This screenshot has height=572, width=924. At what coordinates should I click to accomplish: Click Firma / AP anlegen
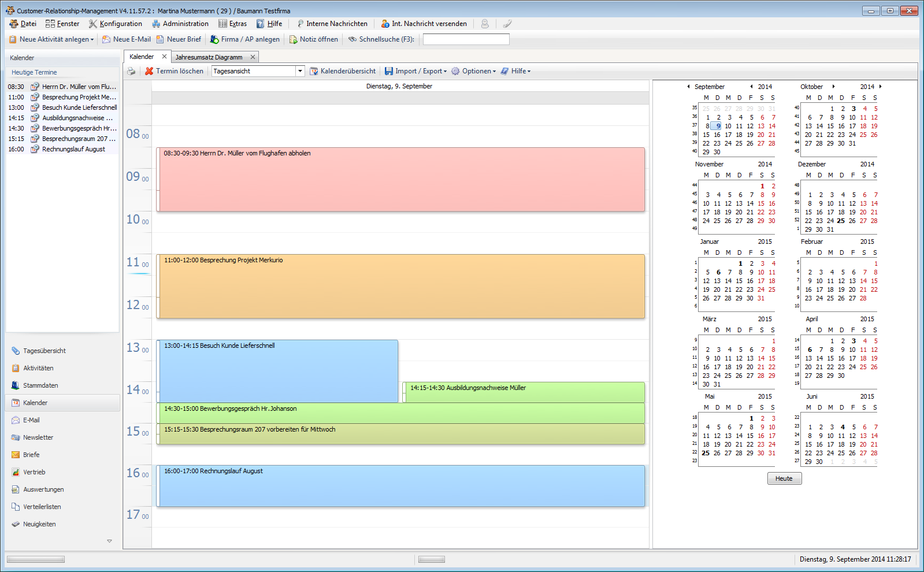coord(245,39)
